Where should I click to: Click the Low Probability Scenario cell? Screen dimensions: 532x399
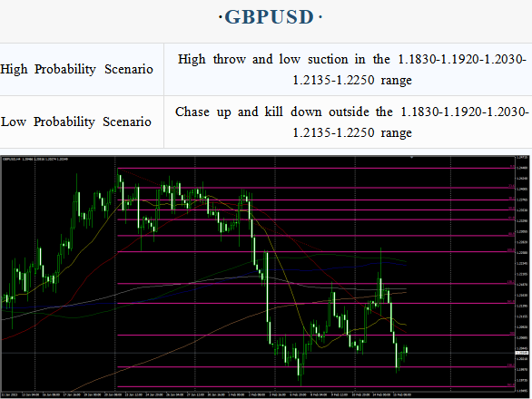pos(82,122)
